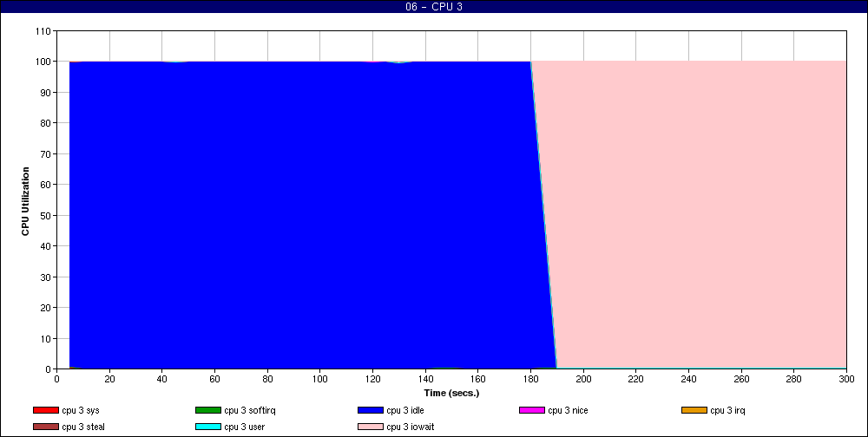868x437 pixels.
Task: Click the pink cpu 3 iowait legend swatch
Action: coord(371,427)
